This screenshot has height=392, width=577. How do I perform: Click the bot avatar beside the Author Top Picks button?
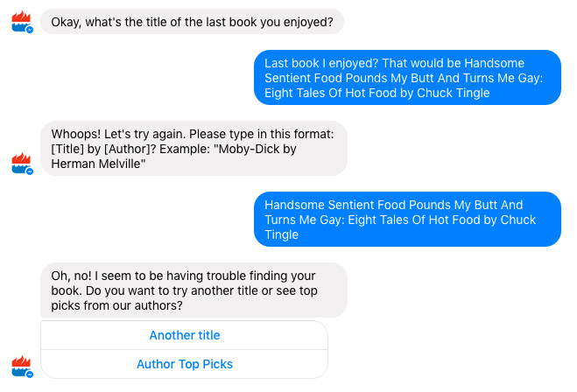click(21, 367)
